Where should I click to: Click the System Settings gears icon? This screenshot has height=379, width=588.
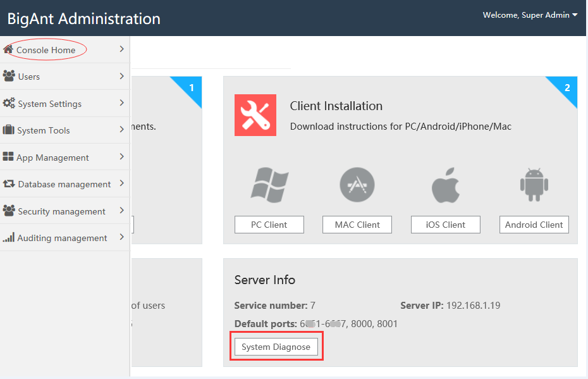tap(9, 103)
